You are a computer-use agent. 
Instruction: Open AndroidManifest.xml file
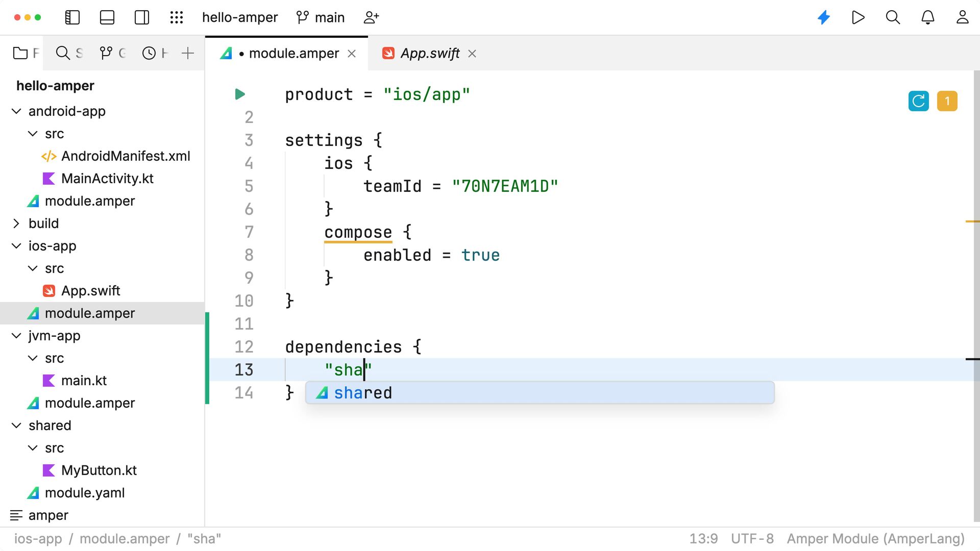point(126,156)
